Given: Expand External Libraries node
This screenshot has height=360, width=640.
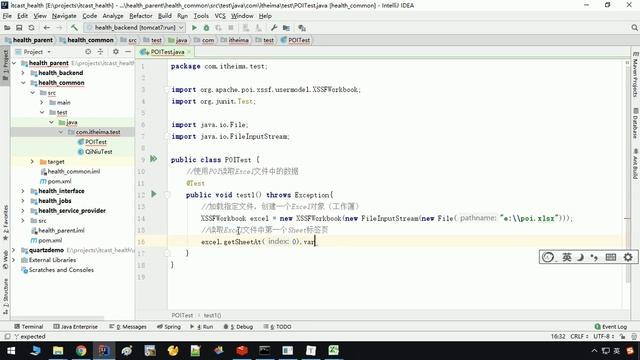Looking at the screenshot, I should point(13,260).
